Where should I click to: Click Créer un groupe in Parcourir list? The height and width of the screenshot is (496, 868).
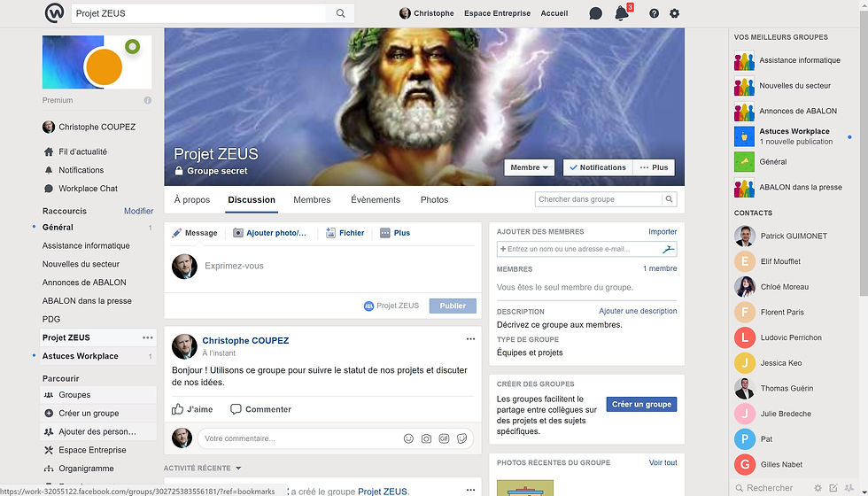[89, 413]
